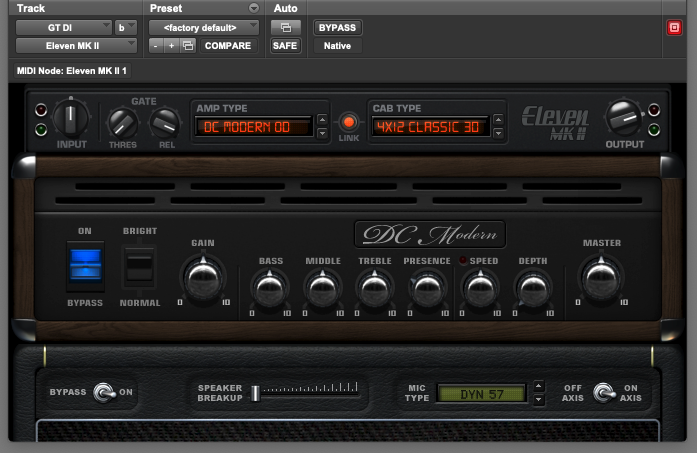Click the Native plug-in format label
Image resolution: width=697 pixels, height=453 pixels.
click(x=337, y=46)
